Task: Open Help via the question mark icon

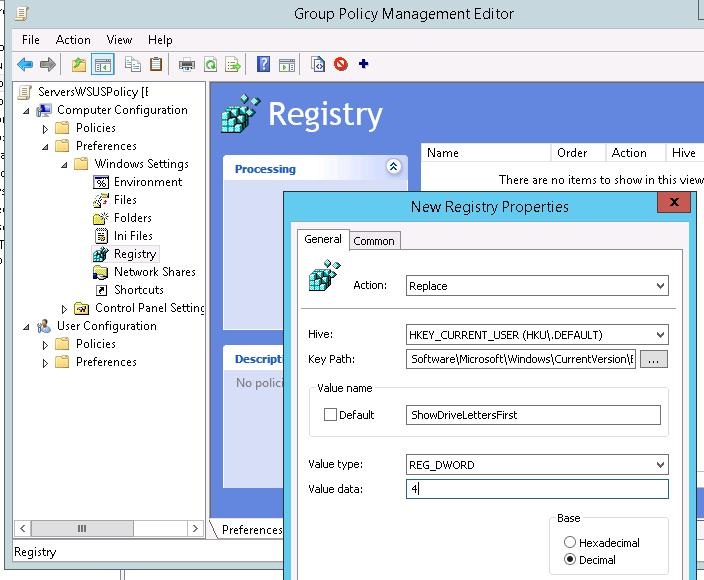Action: click(263, 65)
